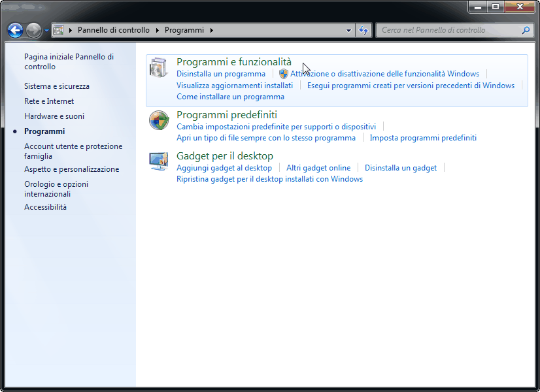Open Gadget per il desktop heading

(x=225, y=156)
